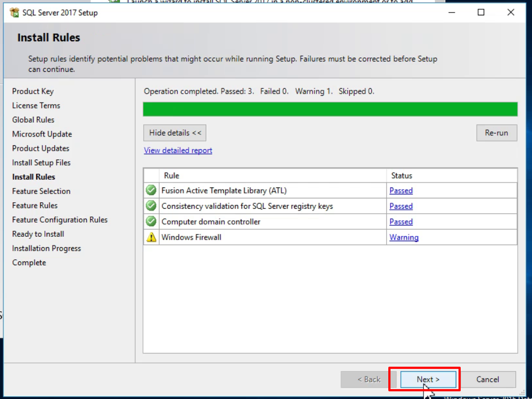
Task: Close the SQL Server 2017 Setup window
Action: (511, 13)
